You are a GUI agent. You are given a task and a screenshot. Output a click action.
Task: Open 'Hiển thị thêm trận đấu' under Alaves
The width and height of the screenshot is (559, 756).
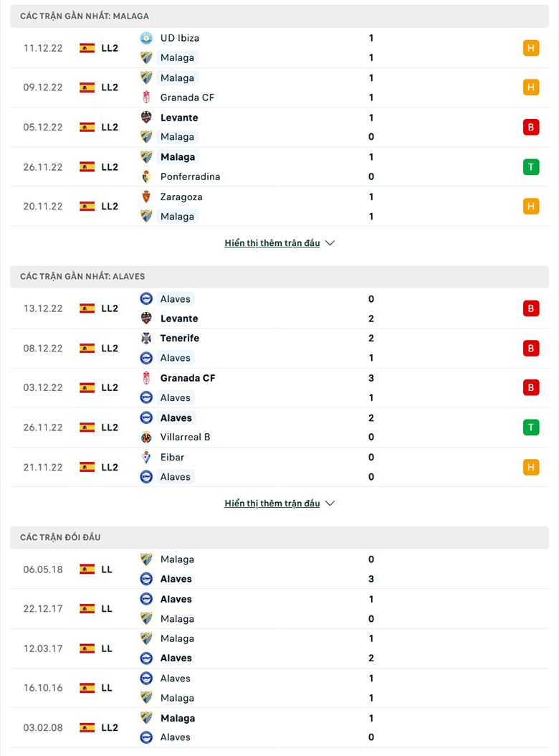coord(272,504)
